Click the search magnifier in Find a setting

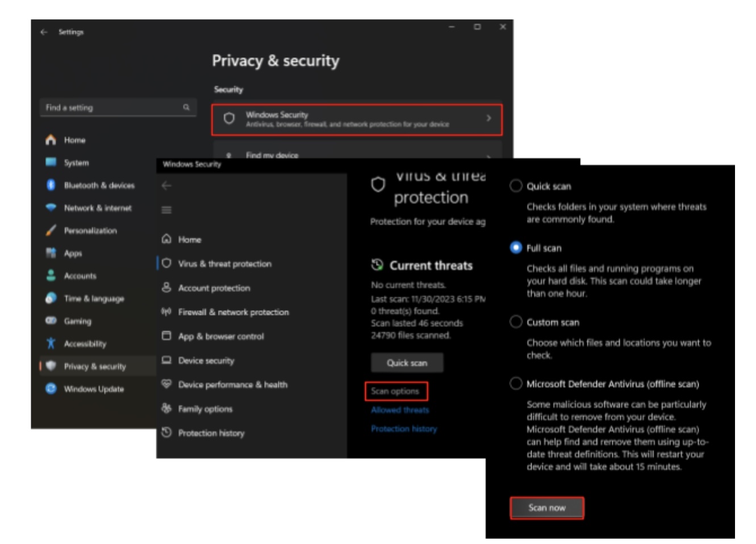(x=186, y=107)
